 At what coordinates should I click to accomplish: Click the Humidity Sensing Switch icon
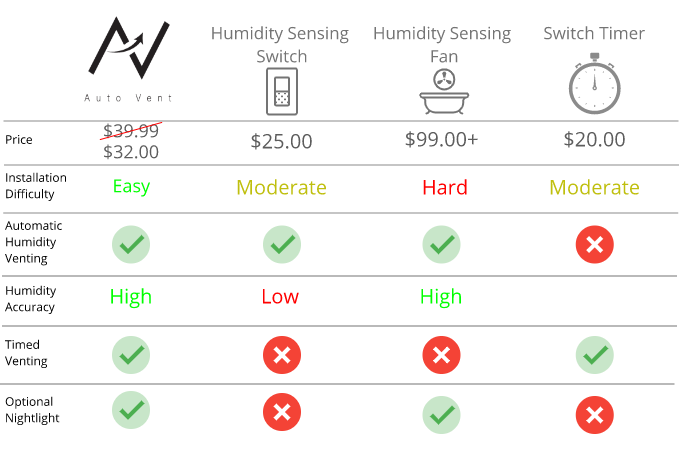281,93
